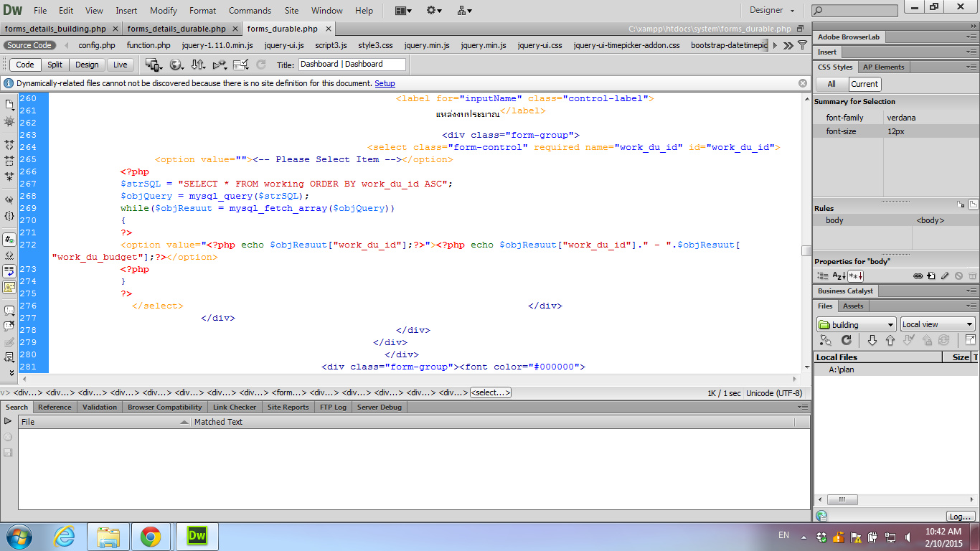Open Site menu icon in application bar
The width and height of the screenshot is (980, 551).
pos(464,11)
